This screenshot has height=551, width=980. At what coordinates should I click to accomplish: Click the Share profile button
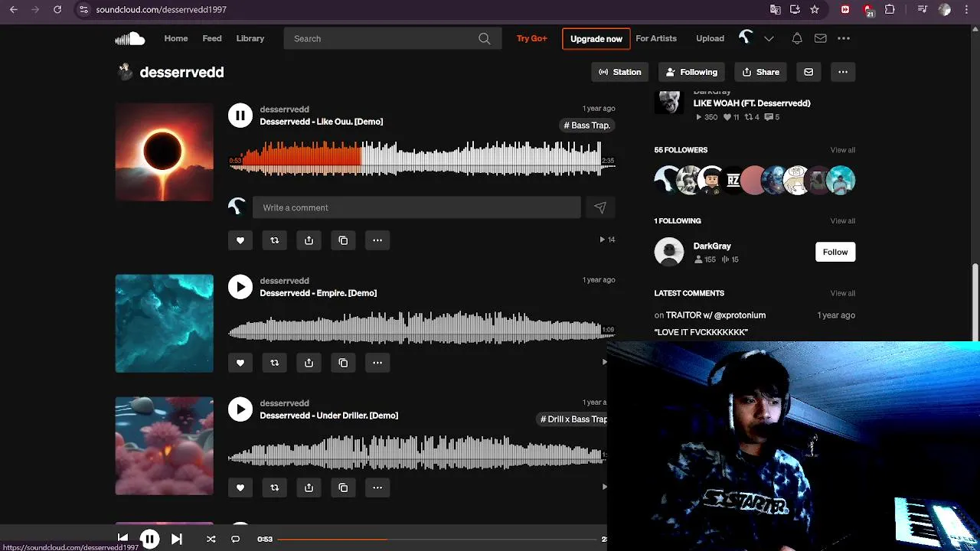tap(760, 72)
